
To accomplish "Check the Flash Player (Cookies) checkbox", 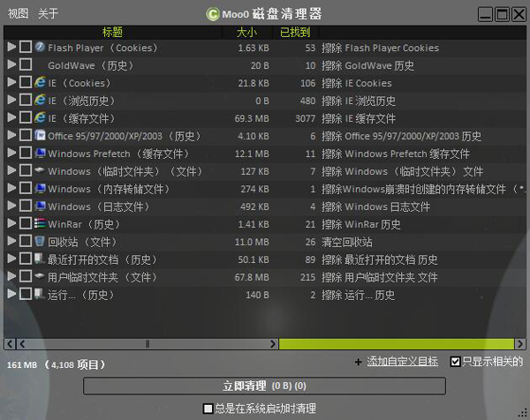I will click(x=26, y=47).
